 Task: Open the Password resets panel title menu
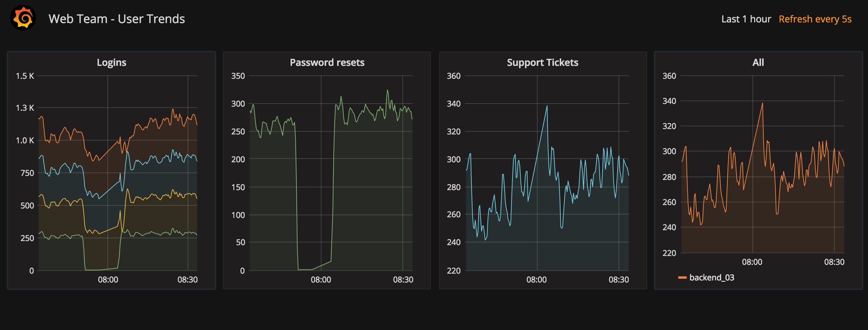pos(327,62)
